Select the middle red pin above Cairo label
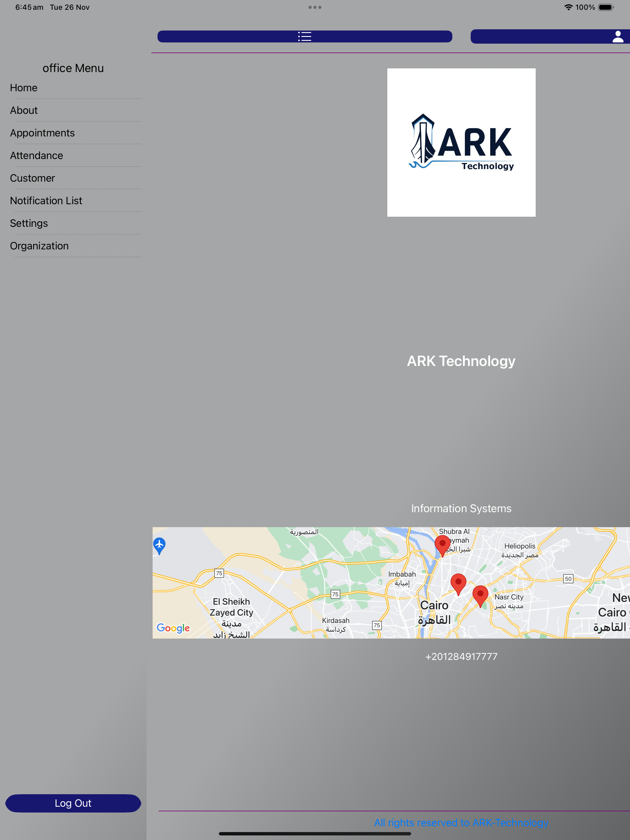 point(458,585)
